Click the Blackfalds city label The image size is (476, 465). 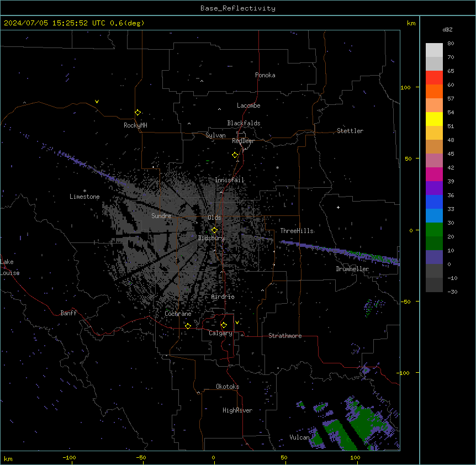(244, 123)
